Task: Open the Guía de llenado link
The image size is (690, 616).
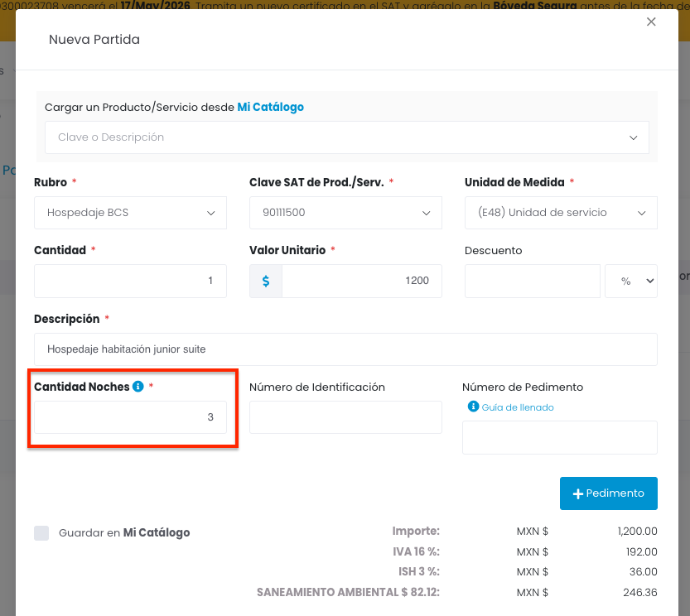Action: [518, 407]
